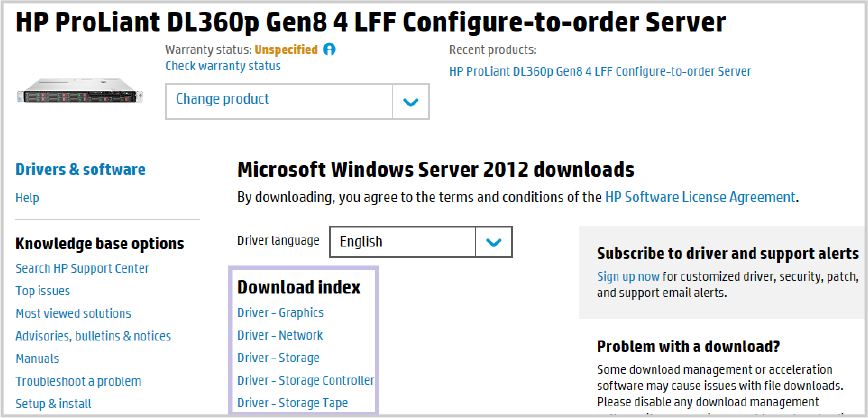Click the HP ProLiant server product image
Viewport: 868px width, 418px height.
(x=80, y=91)
